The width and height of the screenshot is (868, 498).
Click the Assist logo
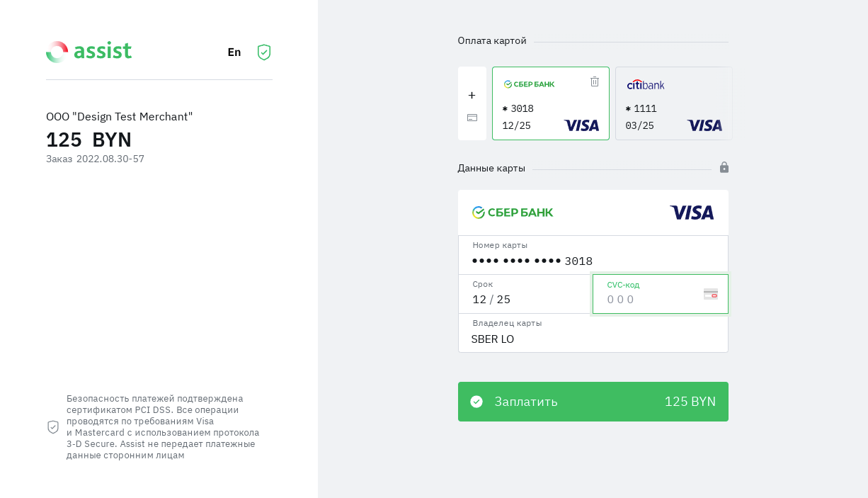click(88, 52)
